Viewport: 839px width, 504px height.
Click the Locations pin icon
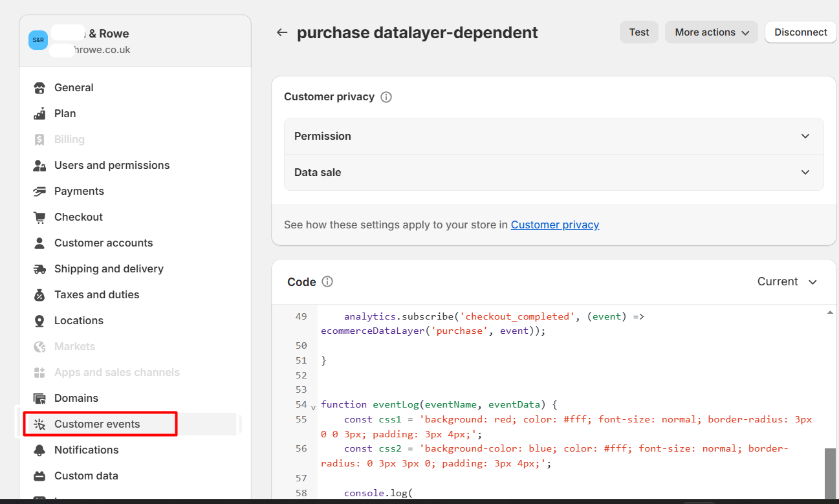click(x=39, y=321)
